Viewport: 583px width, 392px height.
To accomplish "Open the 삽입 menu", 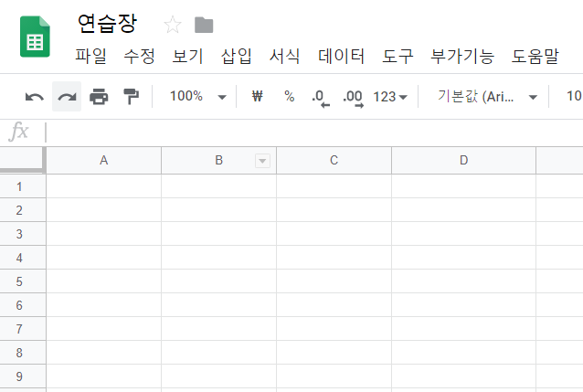I will click(237, 56).
